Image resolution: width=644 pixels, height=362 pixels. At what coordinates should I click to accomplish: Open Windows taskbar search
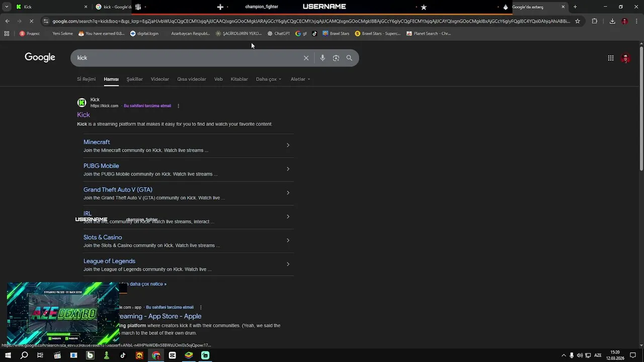click(x=24, y=355)
